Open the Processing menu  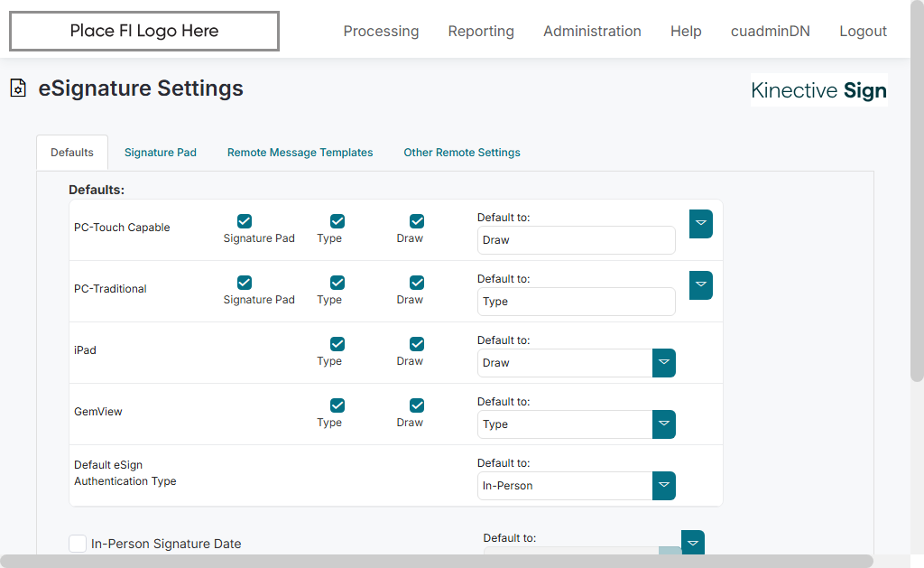(381, 32)
